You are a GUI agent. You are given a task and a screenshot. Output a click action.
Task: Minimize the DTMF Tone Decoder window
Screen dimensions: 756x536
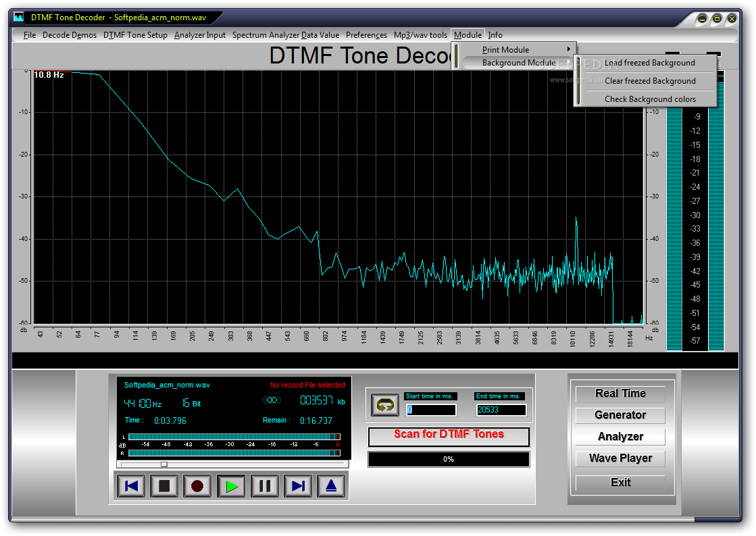click(x=703, y=19)
